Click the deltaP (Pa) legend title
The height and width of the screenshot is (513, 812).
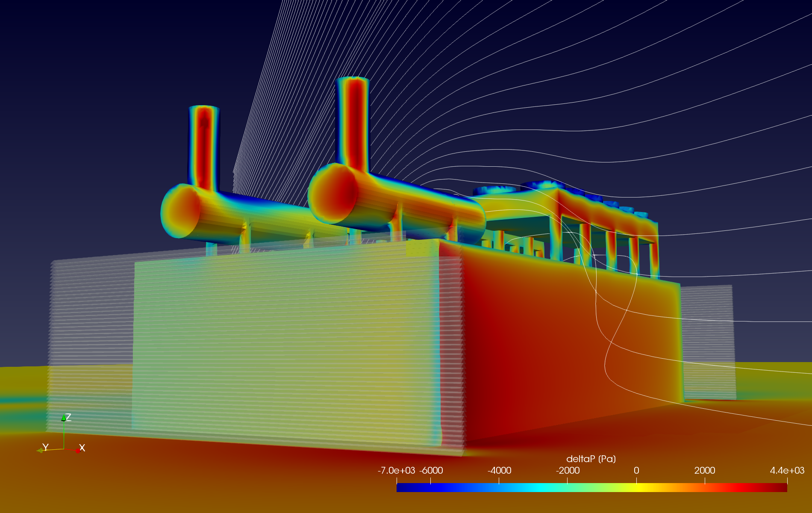click(591, 459)
